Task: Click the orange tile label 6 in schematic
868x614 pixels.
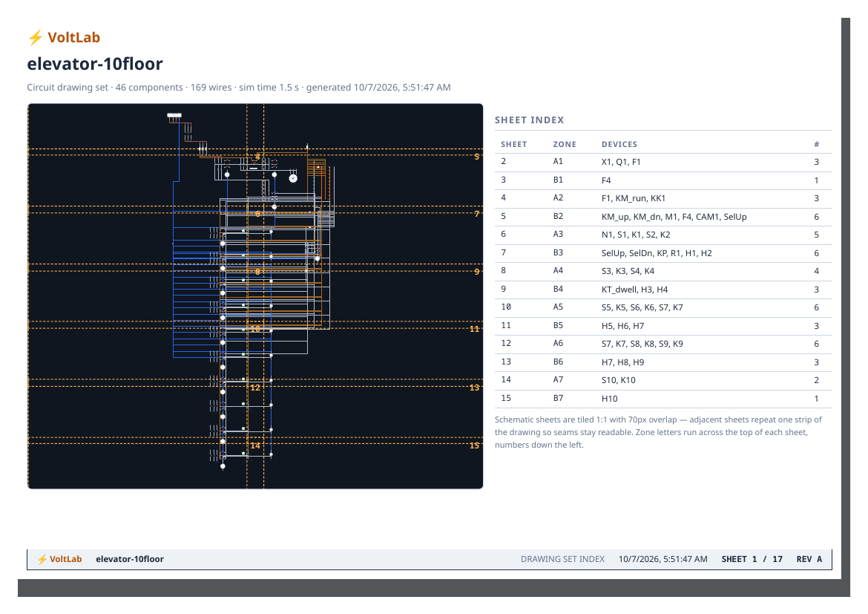Action: click(x=257, y=214)
